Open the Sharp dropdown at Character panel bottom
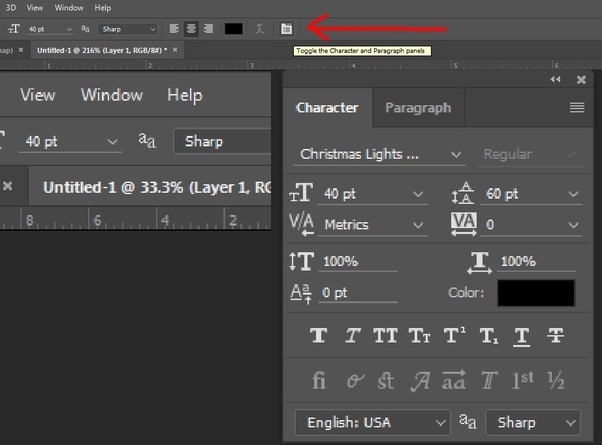This screenshot has height=445, width=602. 533,423
